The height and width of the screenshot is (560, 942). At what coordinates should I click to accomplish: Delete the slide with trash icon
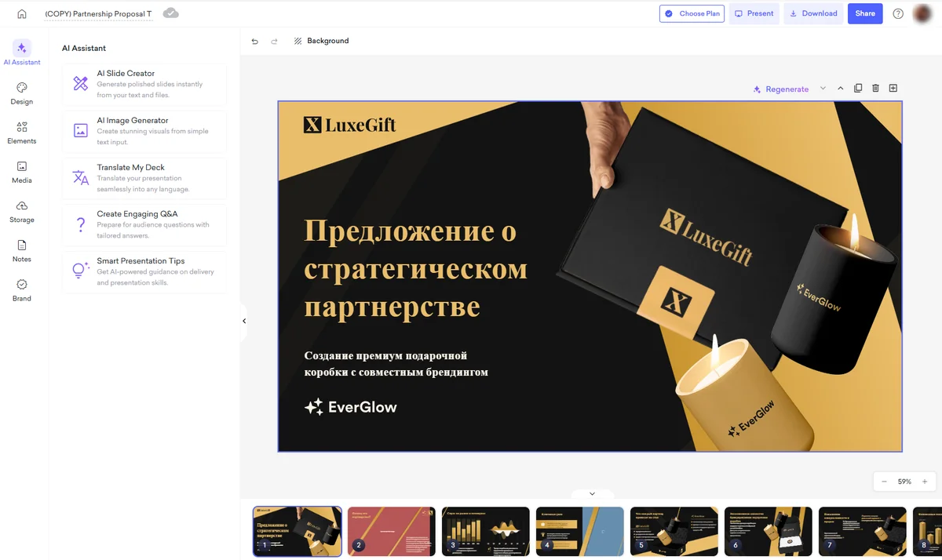[x=875, y=89]
